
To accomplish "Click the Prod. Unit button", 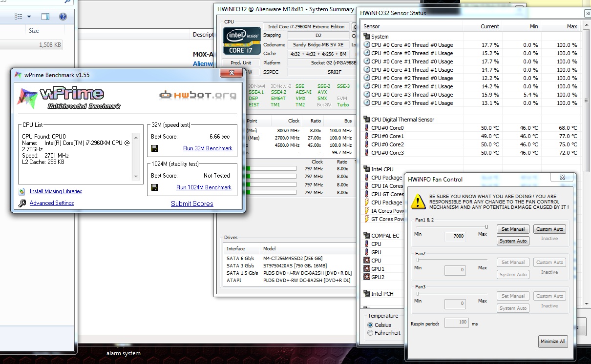I will tap(241, 63).
